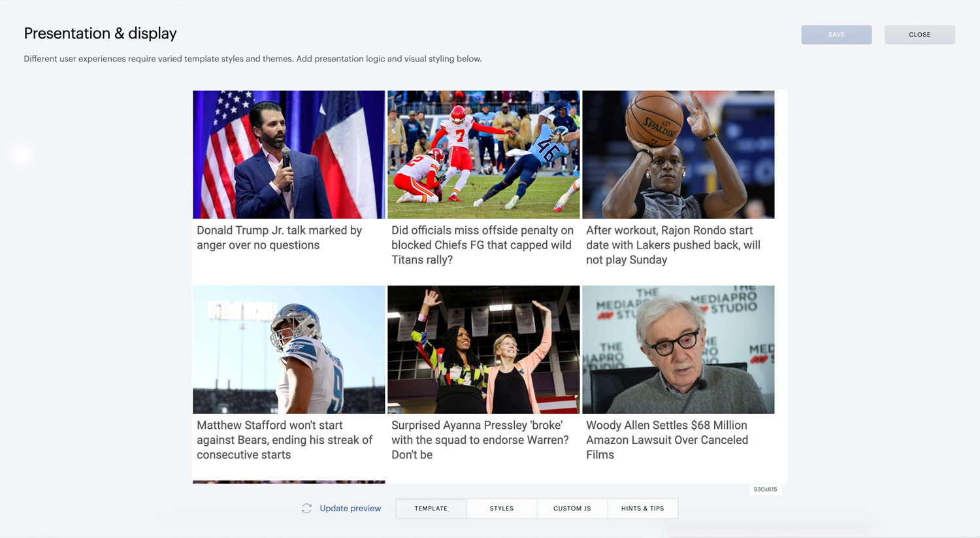Select the Rajon Rondo basketball photo
Viewport: 980px width, 538px height.
tap(678, 154)
